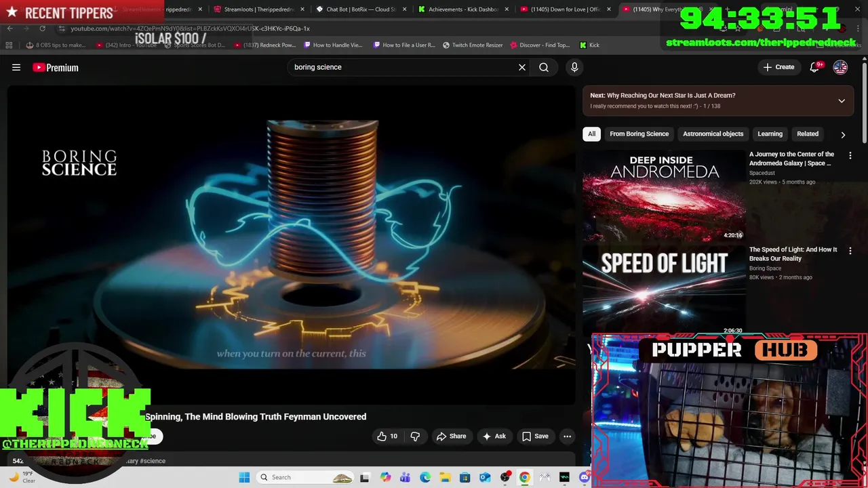Close the Chat Bot BotRix tab
Image resolution: width=868 pixels, height=488 pixels.
[x=405, y=9]
